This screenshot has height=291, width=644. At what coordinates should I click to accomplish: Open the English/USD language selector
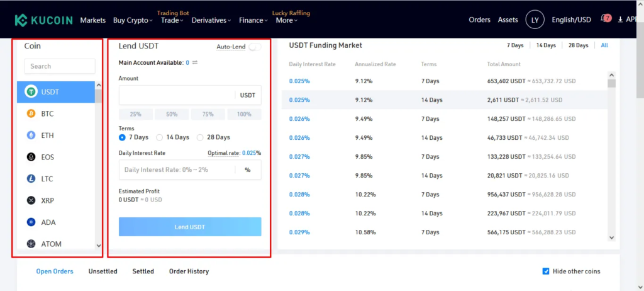[x=571, y=20]
